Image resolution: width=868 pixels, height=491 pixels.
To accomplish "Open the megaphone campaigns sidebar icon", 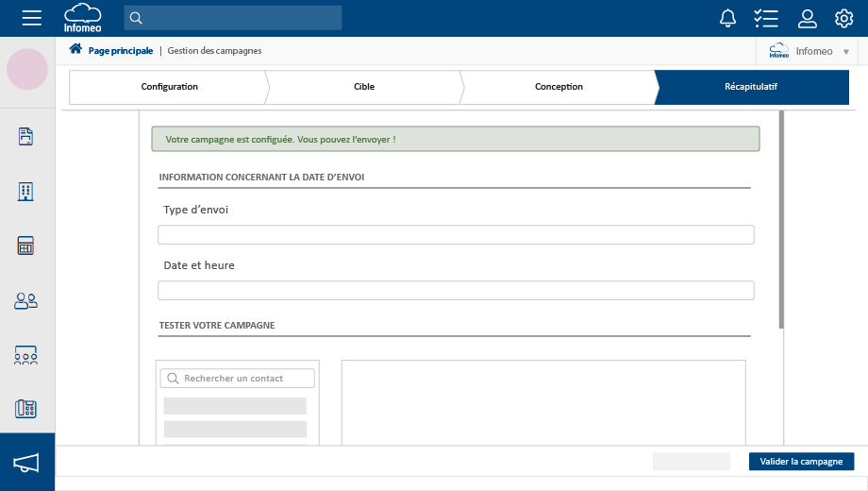I will [26, 463].
